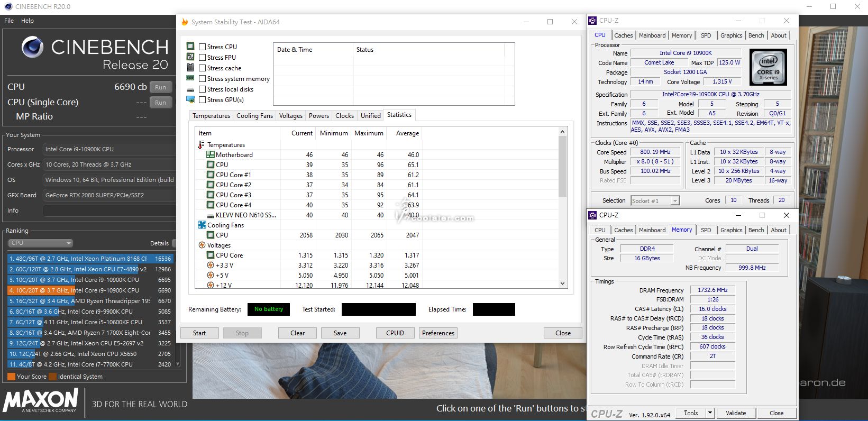
Task: Click the Stress GPU monitor icon
Action: [190, 99]
